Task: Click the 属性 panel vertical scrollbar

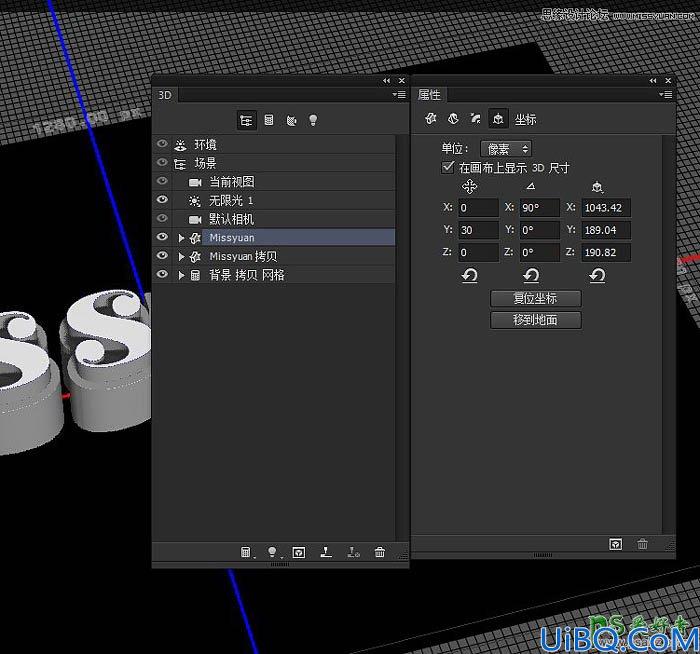Action: click(668, 334)
